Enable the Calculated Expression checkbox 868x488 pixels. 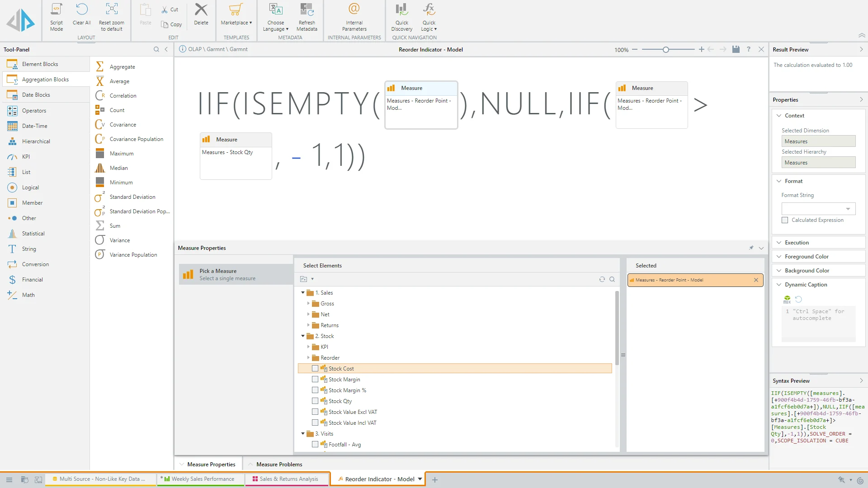(x=785, y=220)
